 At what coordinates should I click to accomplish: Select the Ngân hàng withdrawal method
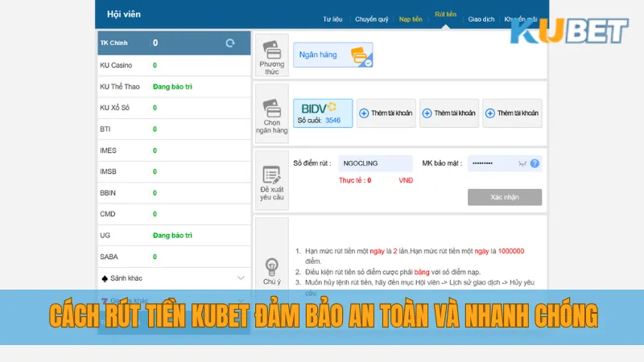[x=333, y=55]
